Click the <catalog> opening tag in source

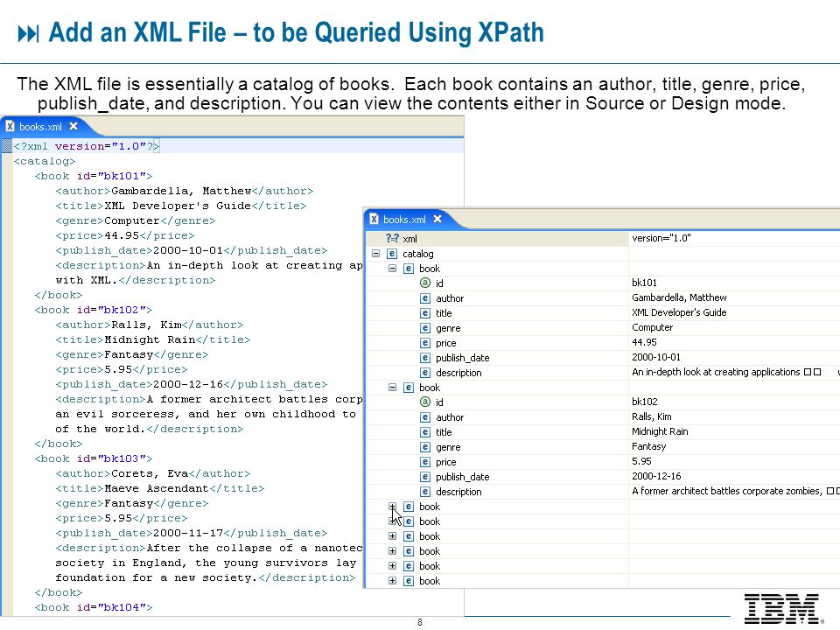tap(45, 161)
